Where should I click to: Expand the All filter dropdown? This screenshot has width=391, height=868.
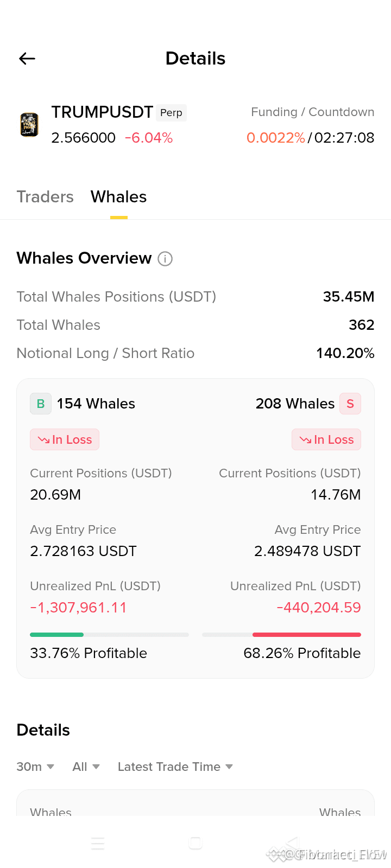(x=86, y=767)
